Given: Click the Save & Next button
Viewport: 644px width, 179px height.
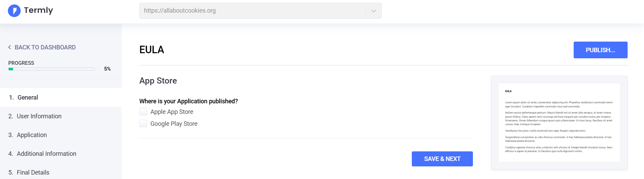Looking at the screenshot, I should coord(442,159).
